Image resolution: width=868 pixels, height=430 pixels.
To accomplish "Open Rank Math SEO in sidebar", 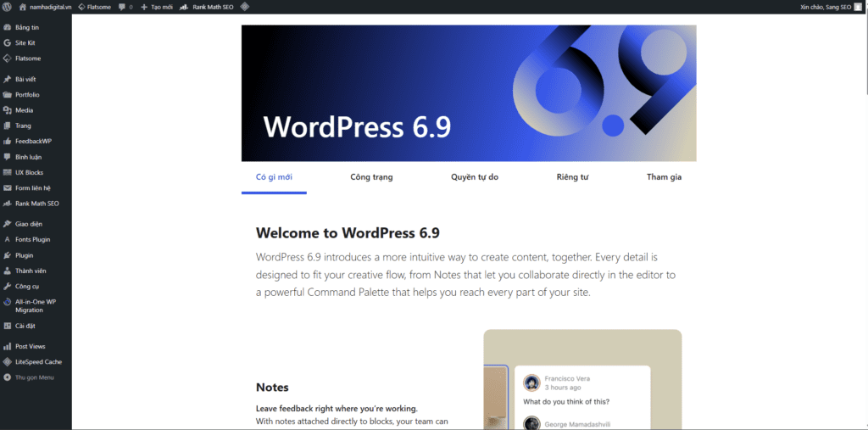I will click(36, 204).
